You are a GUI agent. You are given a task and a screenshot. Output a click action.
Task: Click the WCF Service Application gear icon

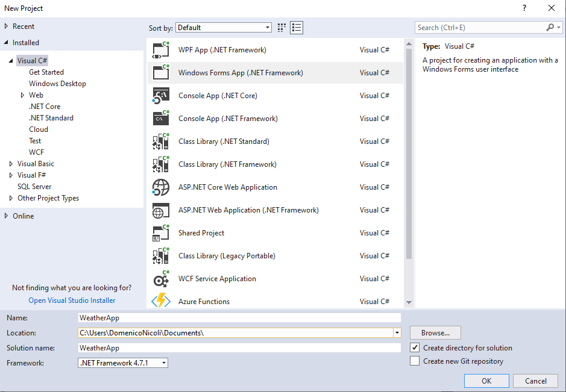[x=161, y=279]
